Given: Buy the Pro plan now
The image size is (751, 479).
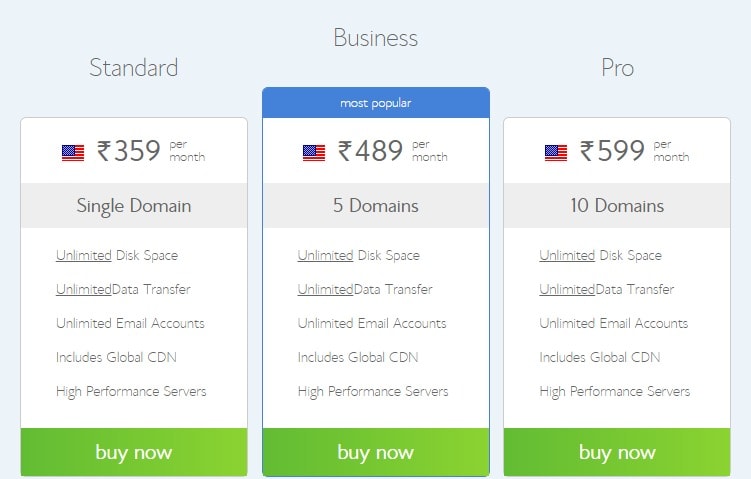Looking at the screenshot, I should 617,452.
